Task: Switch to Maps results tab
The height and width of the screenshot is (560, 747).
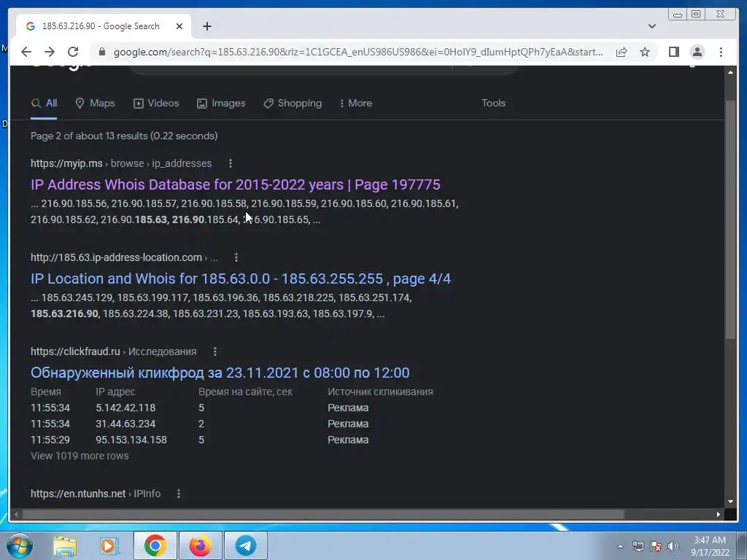Action: [x=96, y=104]
